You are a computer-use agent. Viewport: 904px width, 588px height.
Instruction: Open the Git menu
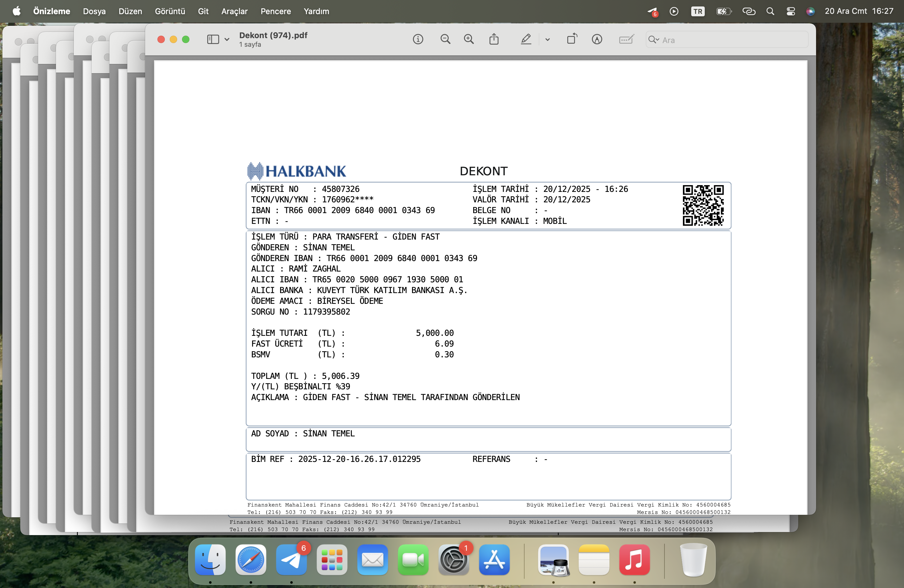[x=203, y=11]
